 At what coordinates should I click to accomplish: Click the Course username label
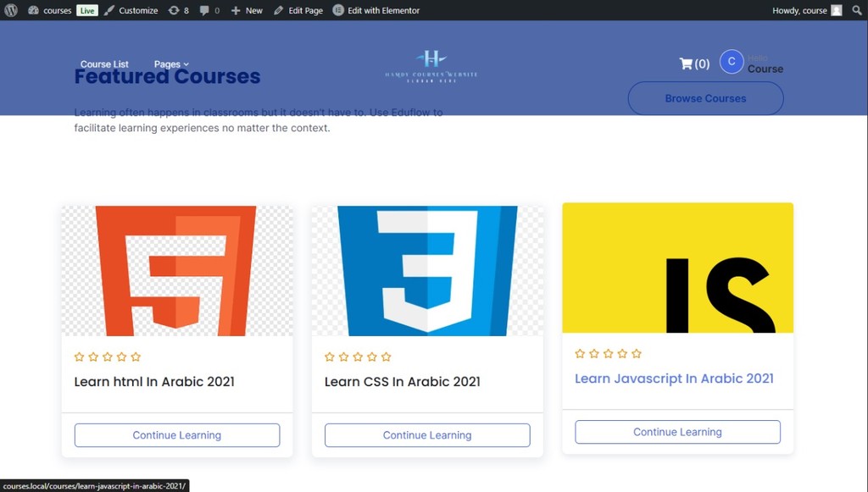pyautogui.click(x=765, y=69)
